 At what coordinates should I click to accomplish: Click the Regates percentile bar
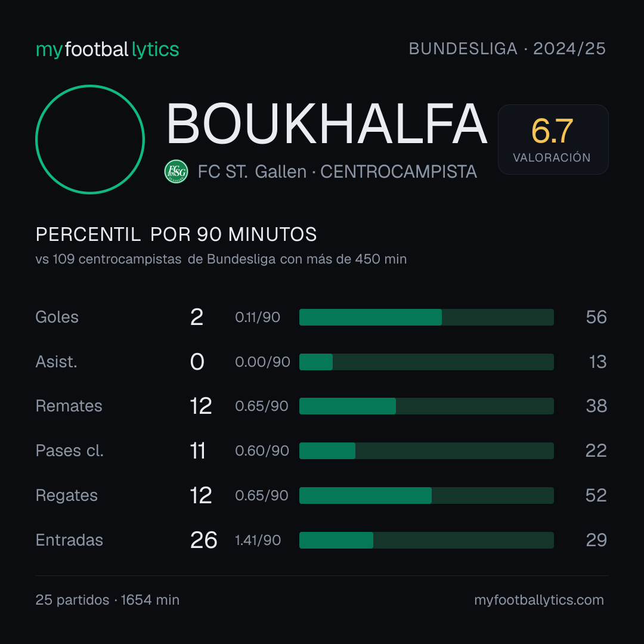[x=426, y=496]
